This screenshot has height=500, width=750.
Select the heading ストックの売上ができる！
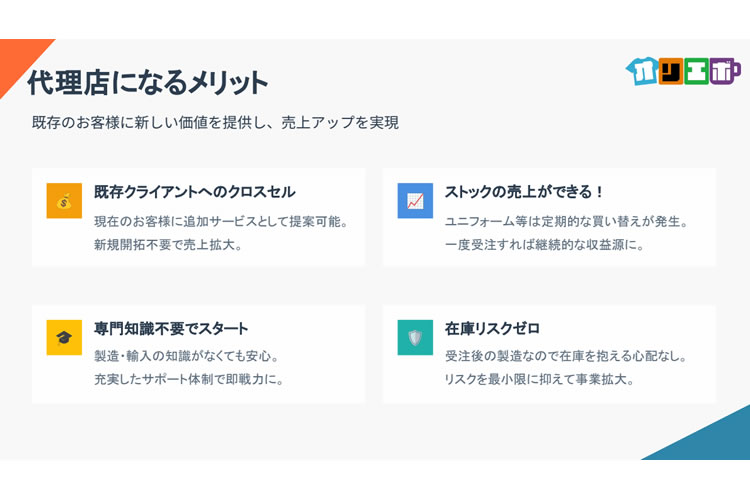[525, 192]
